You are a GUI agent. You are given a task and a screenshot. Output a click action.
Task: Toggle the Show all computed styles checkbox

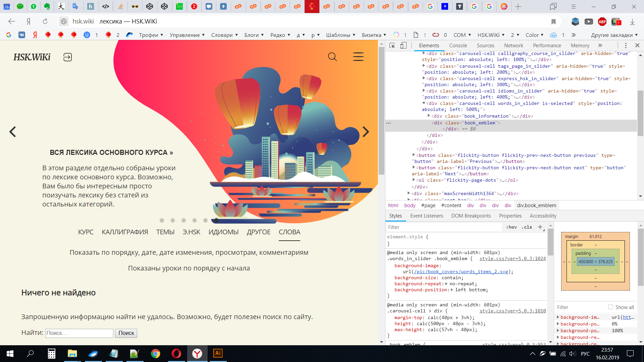click(x=610, y=307)
